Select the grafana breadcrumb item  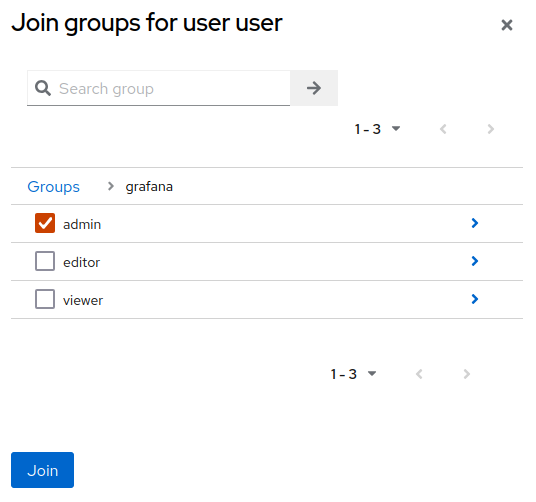(x=149, y=187)
